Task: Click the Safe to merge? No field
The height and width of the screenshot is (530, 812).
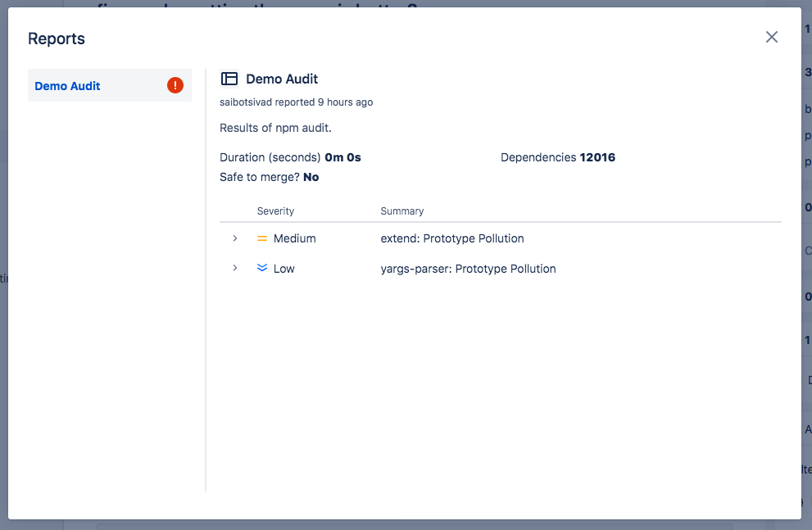Action: [x=270, y=177]
